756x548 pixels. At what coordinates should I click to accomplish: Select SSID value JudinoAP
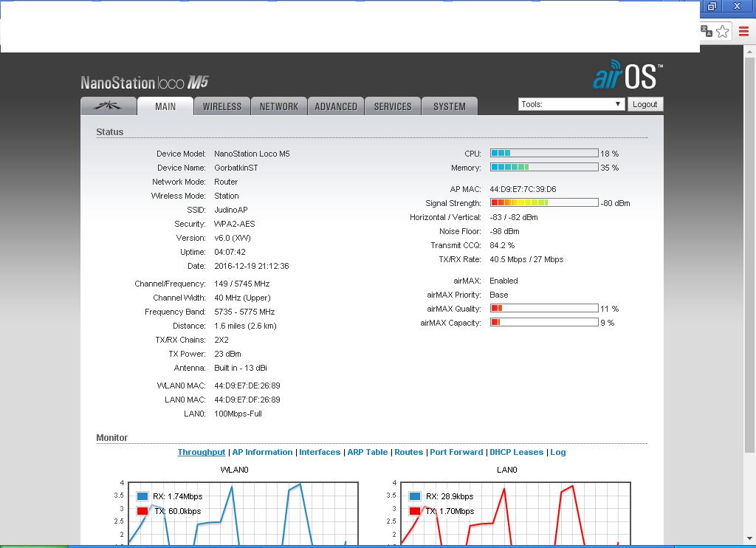[x=231, y=210]
